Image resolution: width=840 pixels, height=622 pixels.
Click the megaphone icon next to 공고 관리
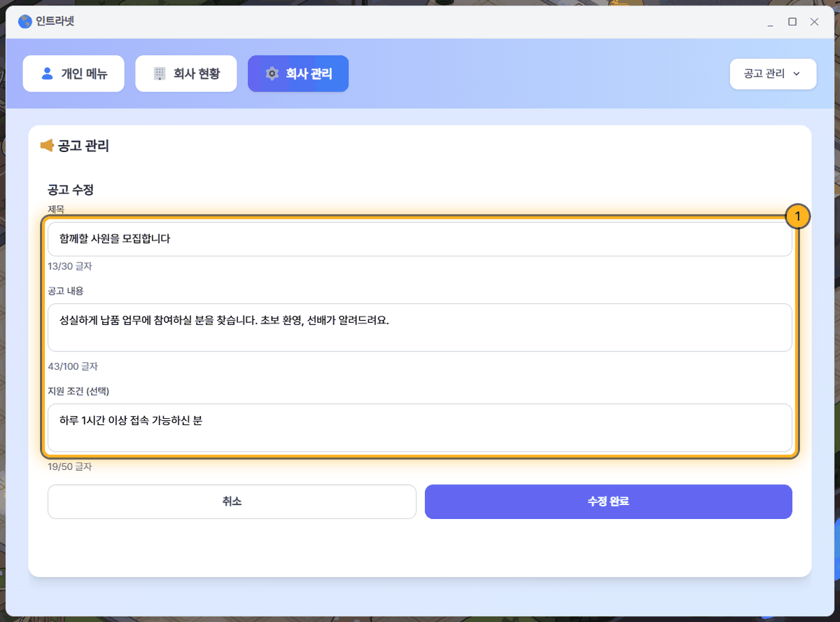tap(47, 146)
